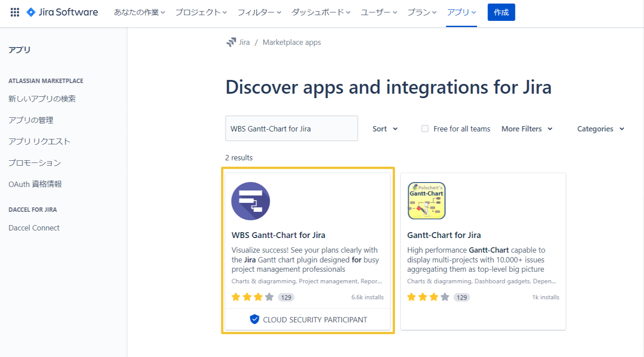Expand the More Filters dropdown
This screenshot has width=644, height=357.
(x=527, y=129)
